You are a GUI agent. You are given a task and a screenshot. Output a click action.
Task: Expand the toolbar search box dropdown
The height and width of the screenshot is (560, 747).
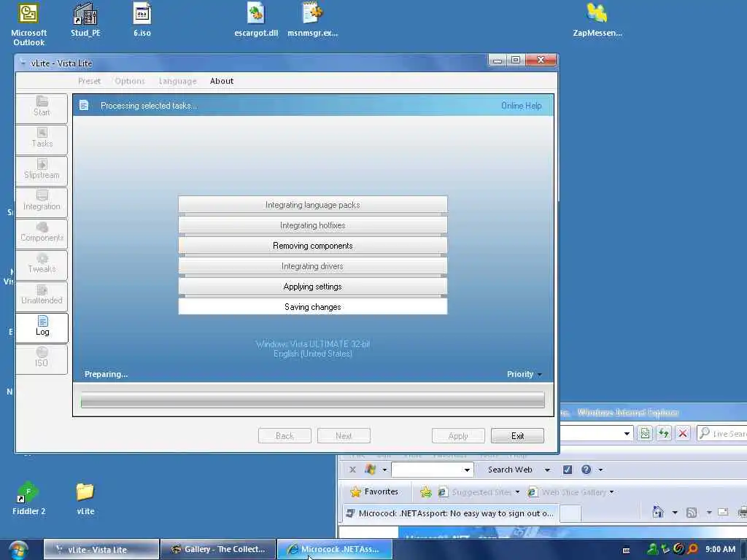coord(468,470)
